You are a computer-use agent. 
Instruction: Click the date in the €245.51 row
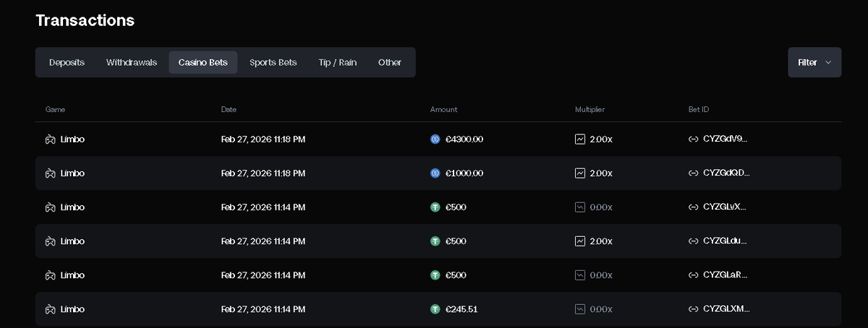click(x=263, y=309)
